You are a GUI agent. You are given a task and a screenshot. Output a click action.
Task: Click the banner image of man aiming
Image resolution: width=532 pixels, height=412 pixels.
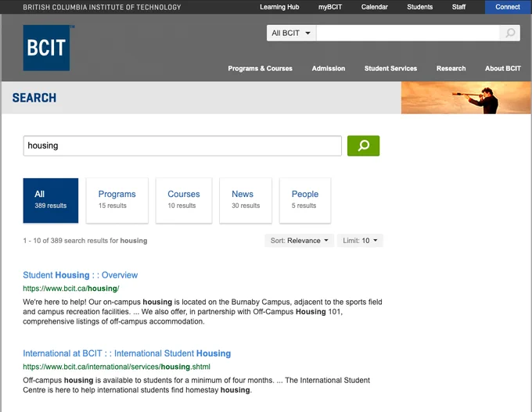coord(465,98)
